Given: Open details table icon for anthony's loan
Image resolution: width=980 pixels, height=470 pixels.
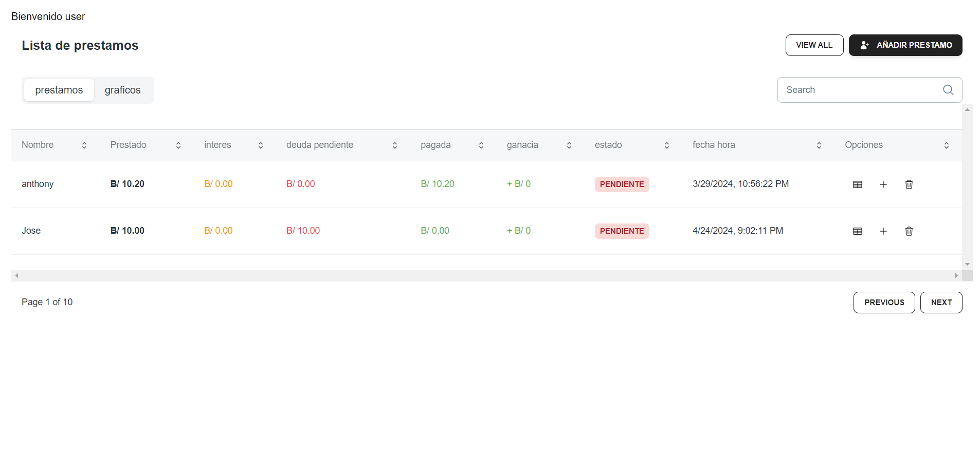Looking at the screenshot, I should coord(857,184).
